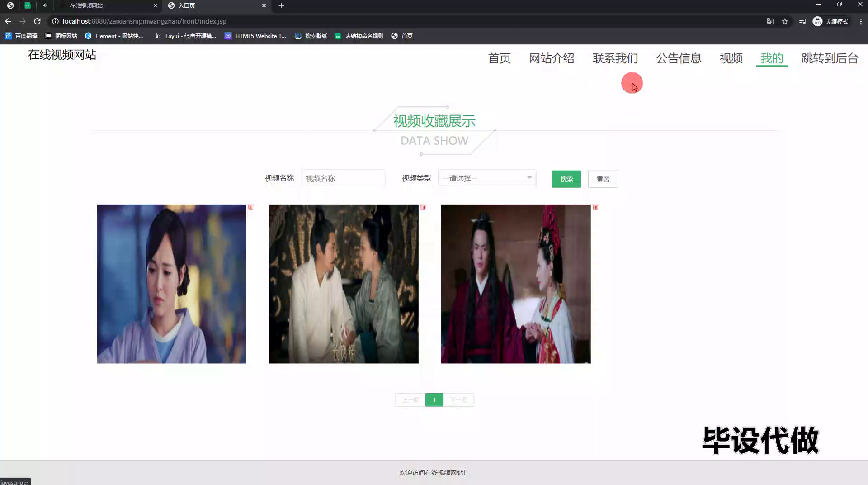Click the green 搜索 button
This screenshot has width=868, height=485.
566,179
